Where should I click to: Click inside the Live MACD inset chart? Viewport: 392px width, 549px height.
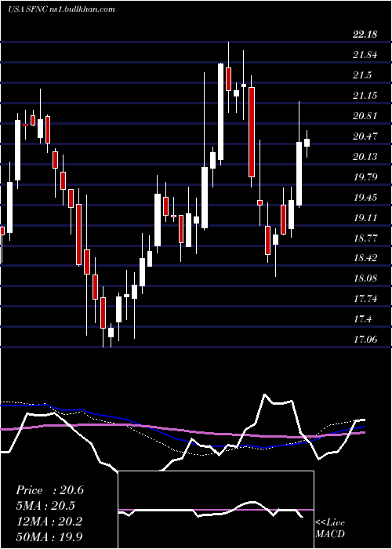pos(216,510)
